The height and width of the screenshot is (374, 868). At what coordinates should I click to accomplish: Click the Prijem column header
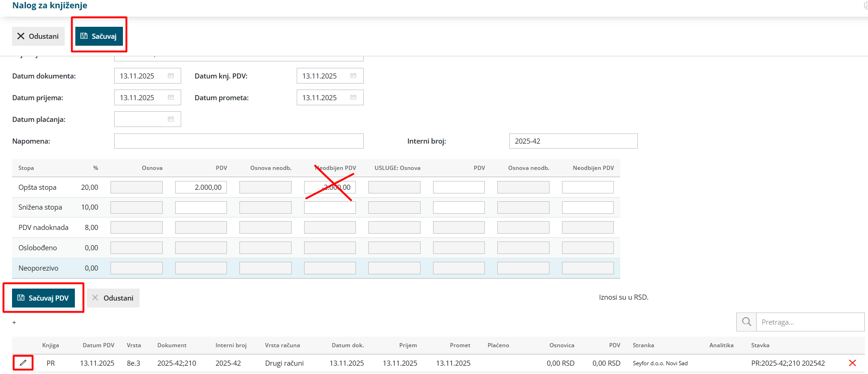tap(408, 345)
